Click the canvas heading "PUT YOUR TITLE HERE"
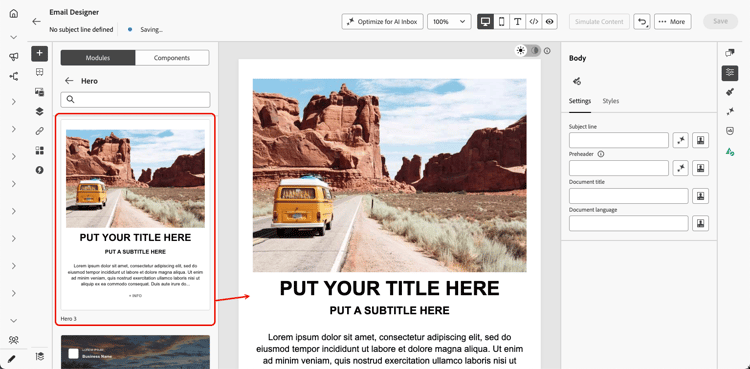The width and height of the screenshot is (750, 369). coord(389,288)
